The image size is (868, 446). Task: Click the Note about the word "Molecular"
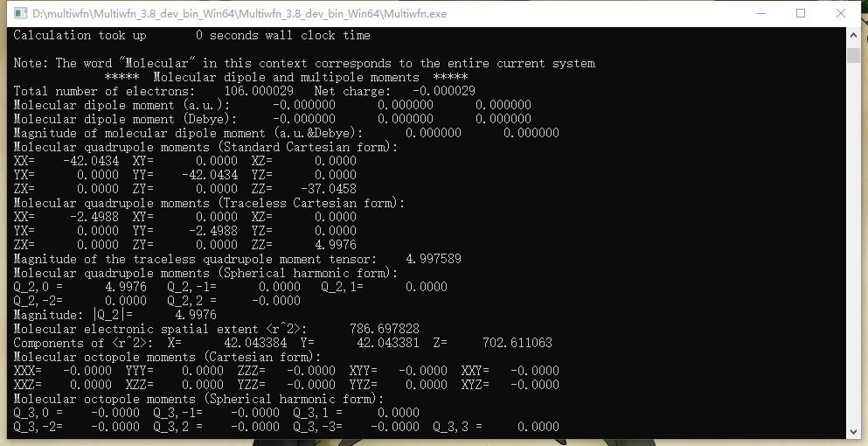click(304, 64)
